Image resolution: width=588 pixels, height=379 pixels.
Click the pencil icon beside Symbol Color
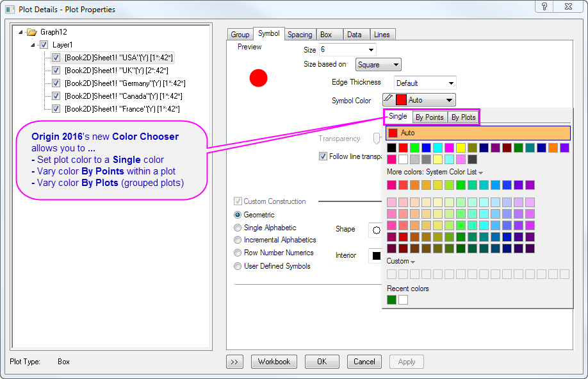[389, 99]
